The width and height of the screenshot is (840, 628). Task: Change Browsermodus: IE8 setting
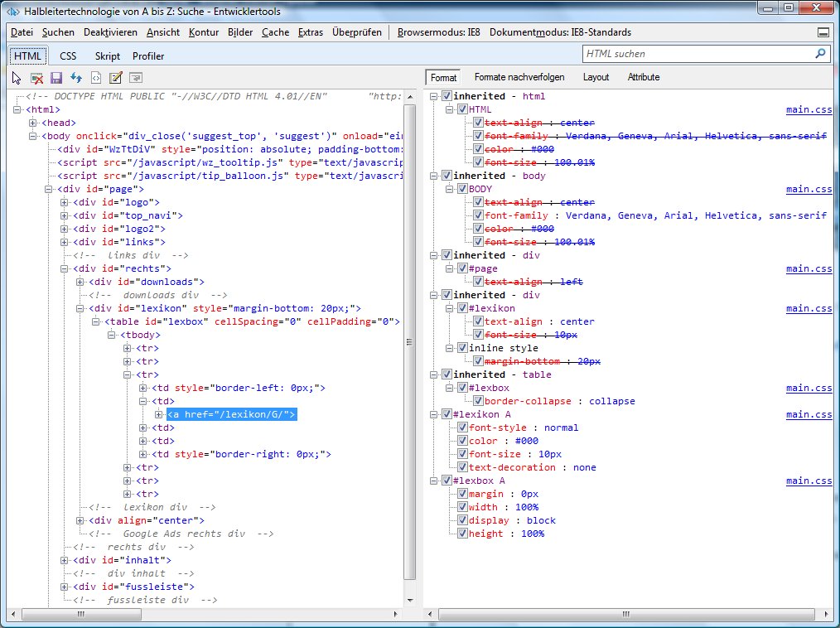(x=439, y=32)
